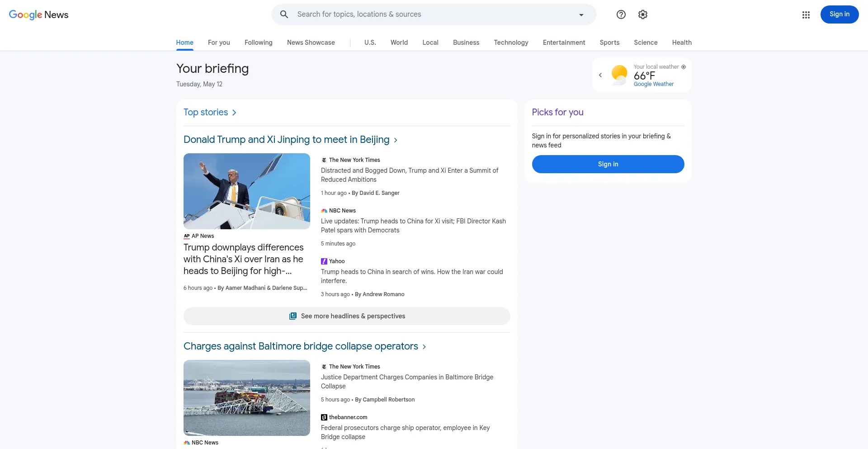Viewport: 868px width, 449px height.
Task: Click the NBC News peacock icon above the Live updates story
Action: [x=324, y=211]
